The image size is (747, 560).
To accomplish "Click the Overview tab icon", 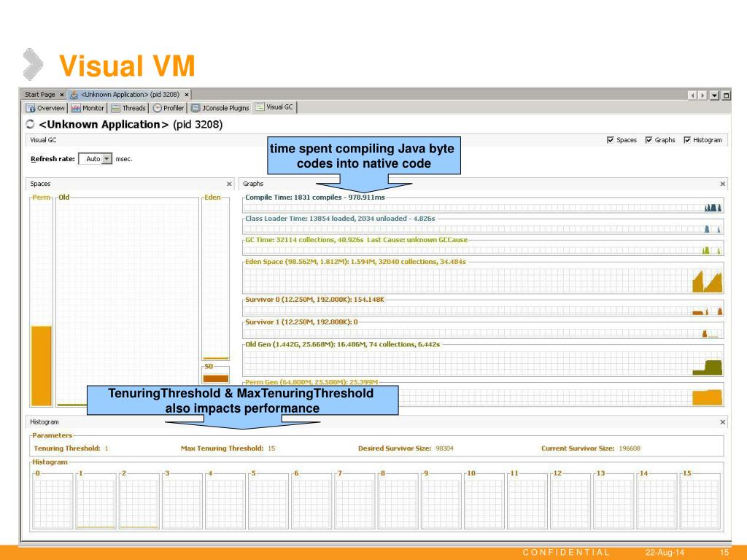I will 31,108.
